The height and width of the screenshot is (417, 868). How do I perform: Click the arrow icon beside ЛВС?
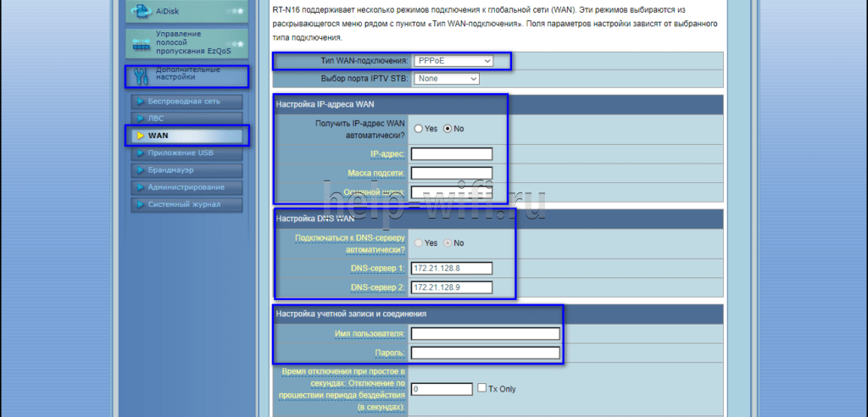140,119
